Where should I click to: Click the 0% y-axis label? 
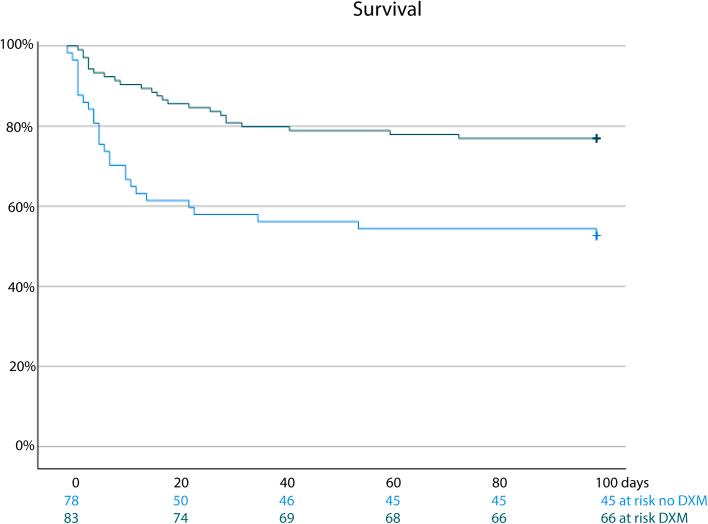(x=25, y=446)
